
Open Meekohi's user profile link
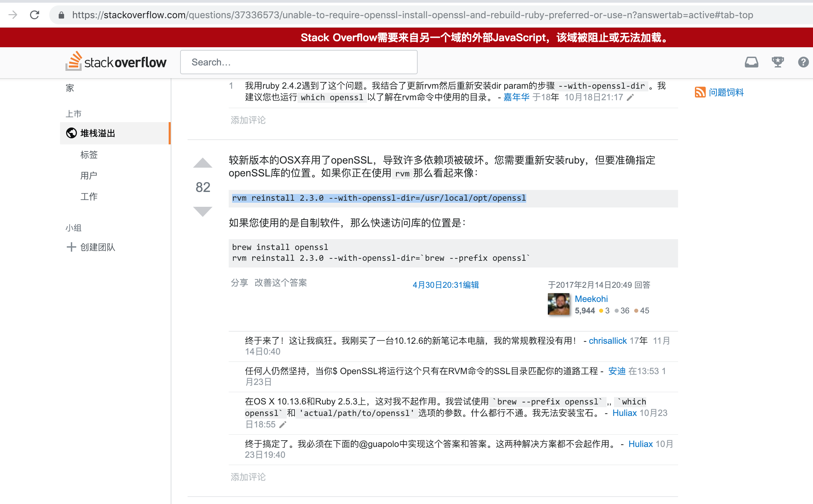click(591, 299)
